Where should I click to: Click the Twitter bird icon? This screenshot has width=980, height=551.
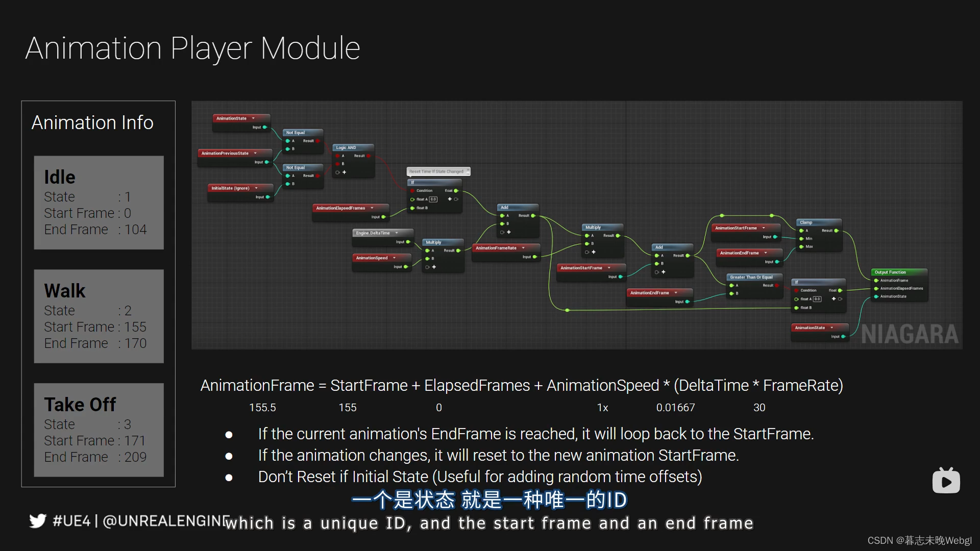tap(37, 521)
